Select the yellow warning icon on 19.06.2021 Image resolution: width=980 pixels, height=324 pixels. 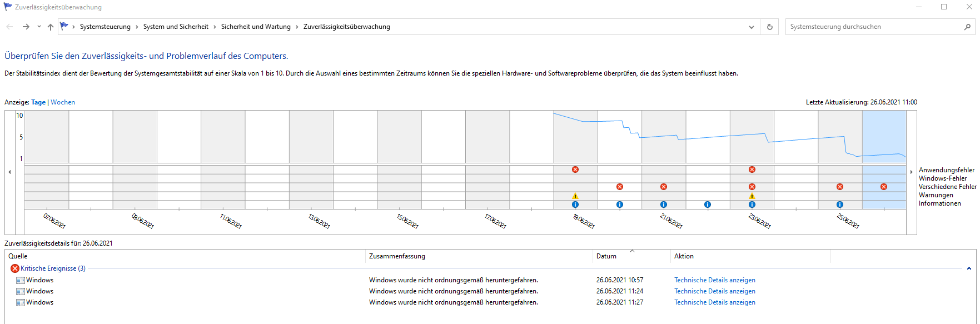575,196
